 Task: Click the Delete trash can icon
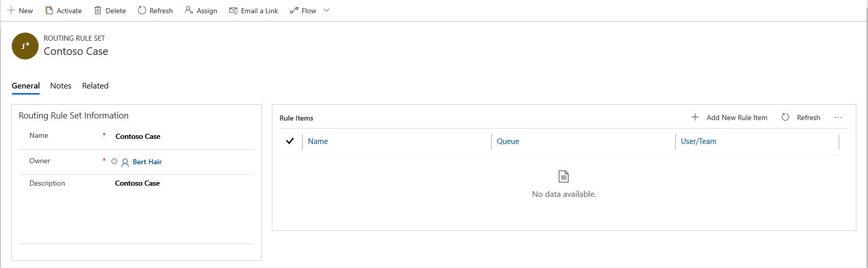coord(98,11)
